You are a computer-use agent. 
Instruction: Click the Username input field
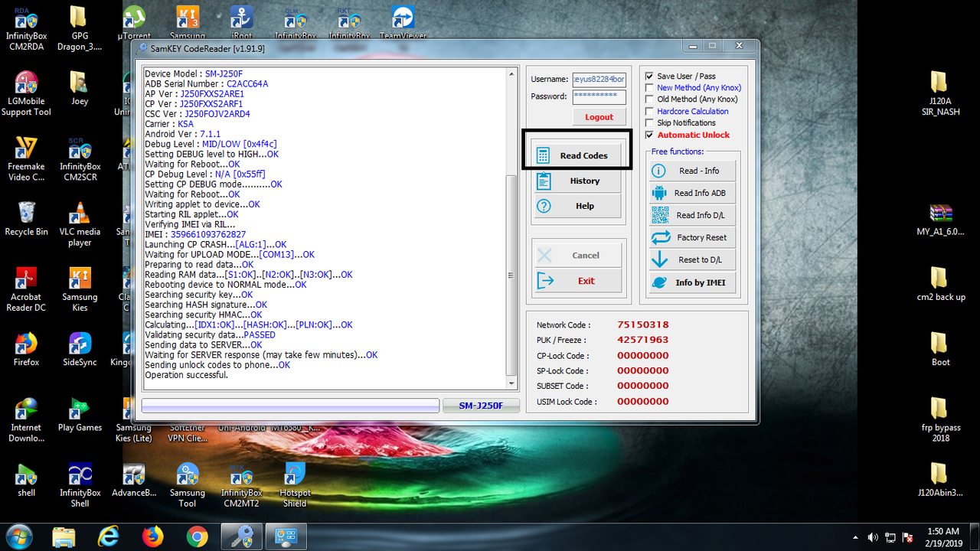tap(599, 79)
